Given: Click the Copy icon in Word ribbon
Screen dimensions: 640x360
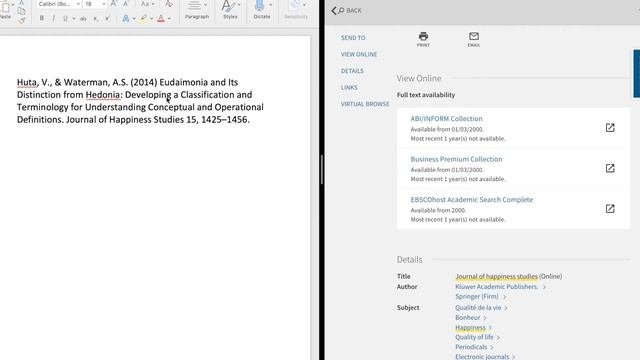Looking at the screenshot, I should coord(22,11).
